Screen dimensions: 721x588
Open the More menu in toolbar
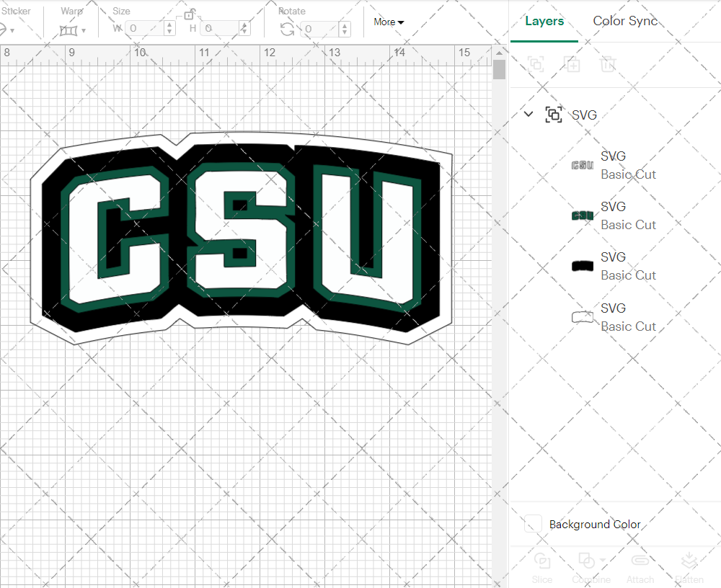tap(388, 22)
